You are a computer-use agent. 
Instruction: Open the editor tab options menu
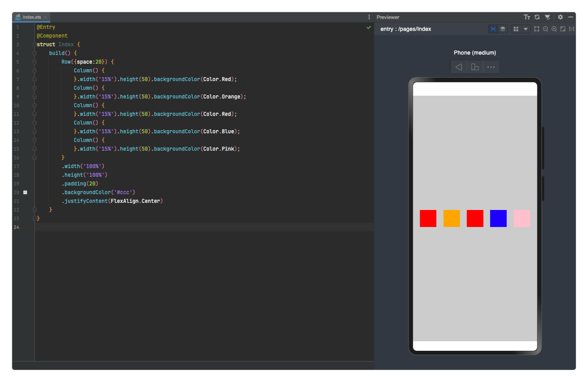coord(369,17)
